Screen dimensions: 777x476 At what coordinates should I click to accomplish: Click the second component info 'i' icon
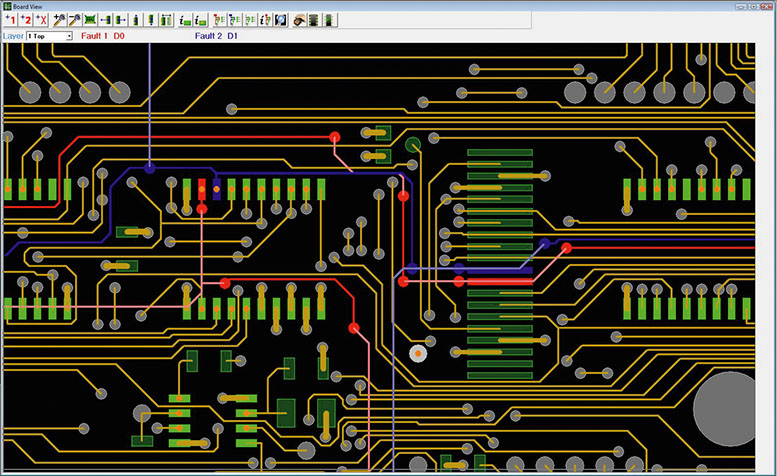201,20
